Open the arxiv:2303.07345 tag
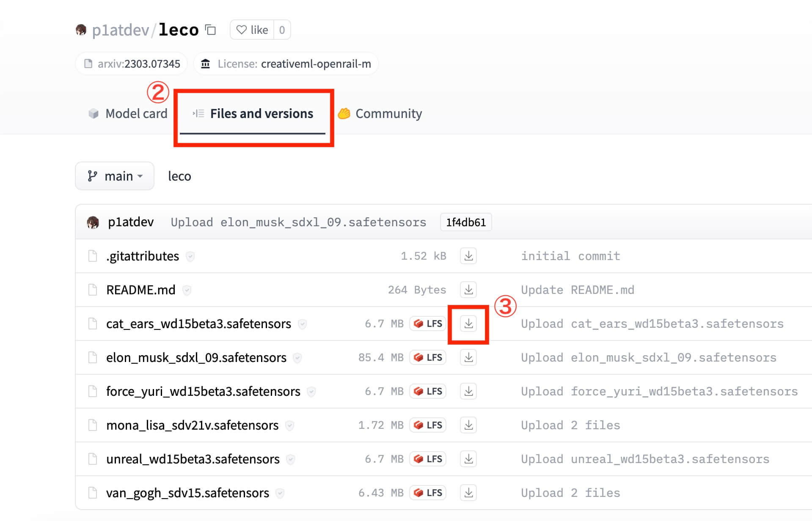Viewport: 812px width, 521px height. (x=132, y=64)
